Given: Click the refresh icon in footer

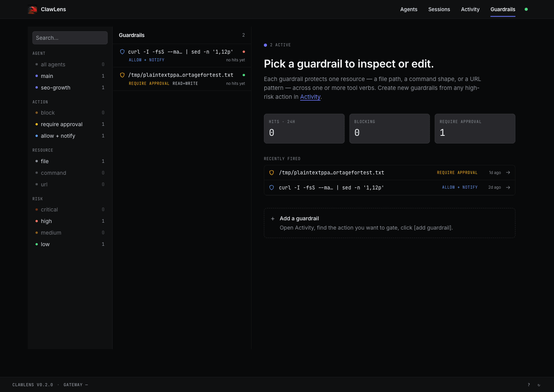Looking at the screenshot, I should pos(539,385).
